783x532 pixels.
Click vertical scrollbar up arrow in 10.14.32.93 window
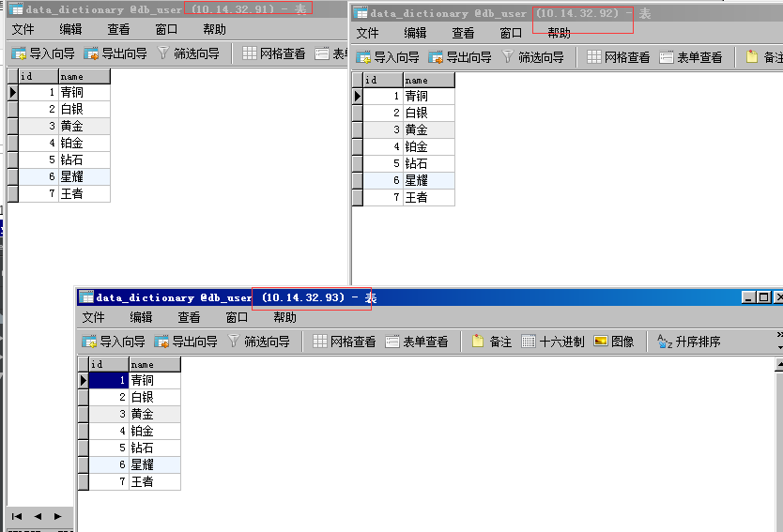779,365
